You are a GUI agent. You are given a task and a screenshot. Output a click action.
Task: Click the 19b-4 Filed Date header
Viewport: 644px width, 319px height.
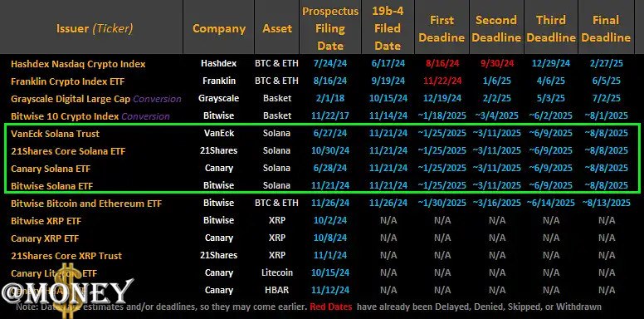[x=388, y=28]
